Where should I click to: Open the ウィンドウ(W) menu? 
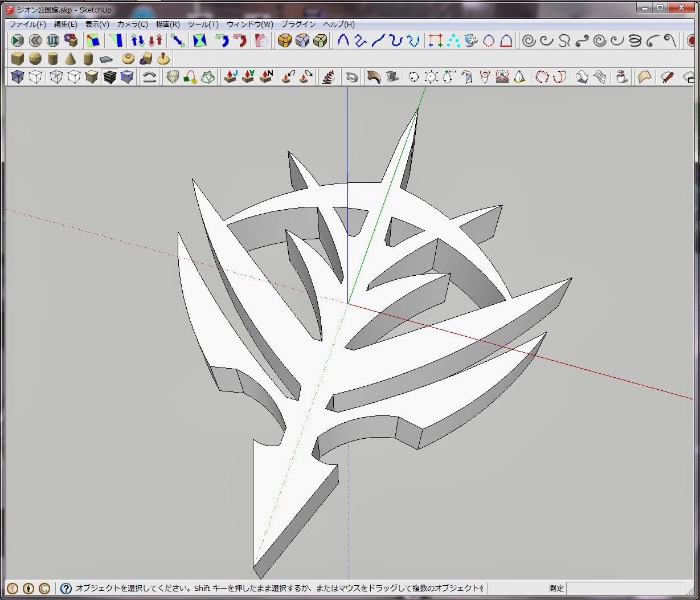coord(249,25)
